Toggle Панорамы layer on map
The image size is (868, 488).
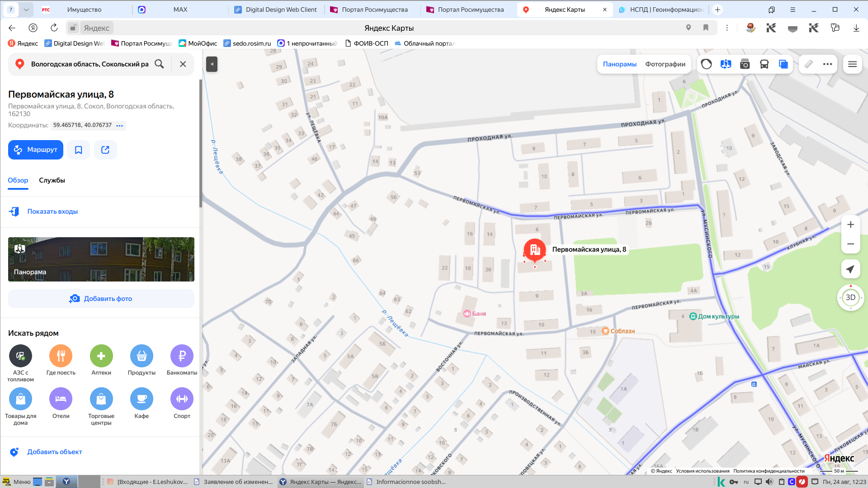point(620,64)
